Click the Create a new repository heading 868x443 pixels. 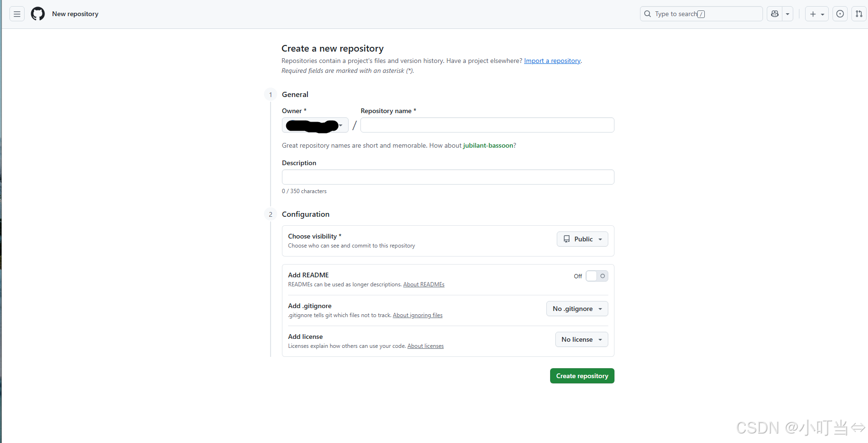click(x=333, y=48)
